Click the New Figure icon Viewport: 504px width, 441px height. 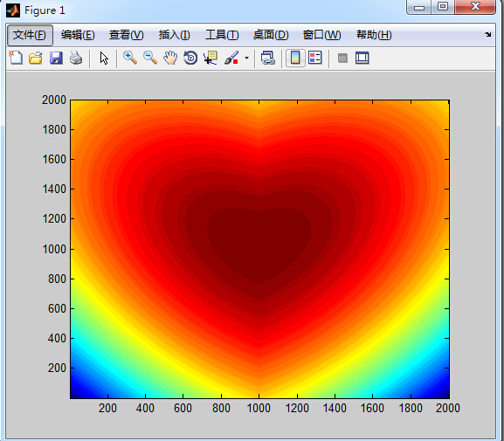tap(16, 59)
